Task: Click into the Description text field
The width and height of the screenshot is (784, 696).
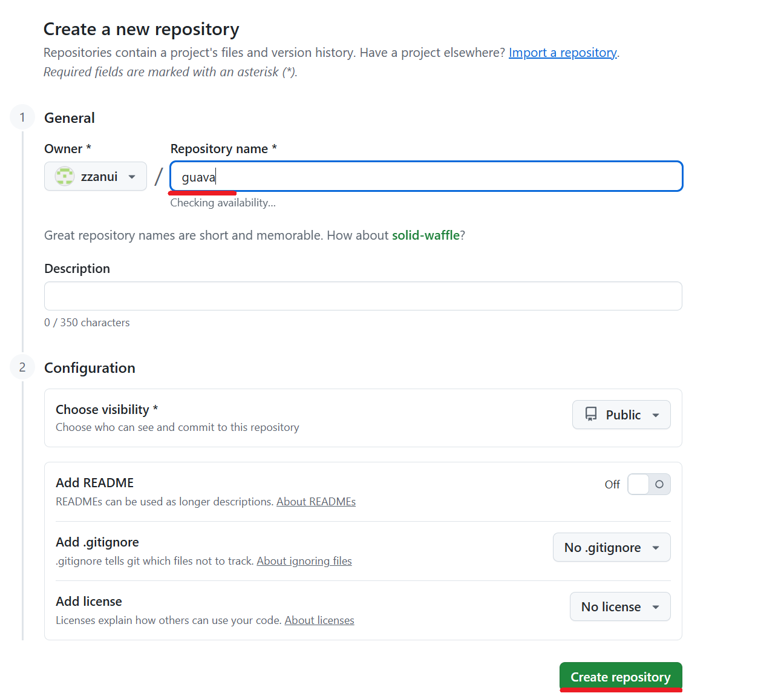Action: (363, 296)
